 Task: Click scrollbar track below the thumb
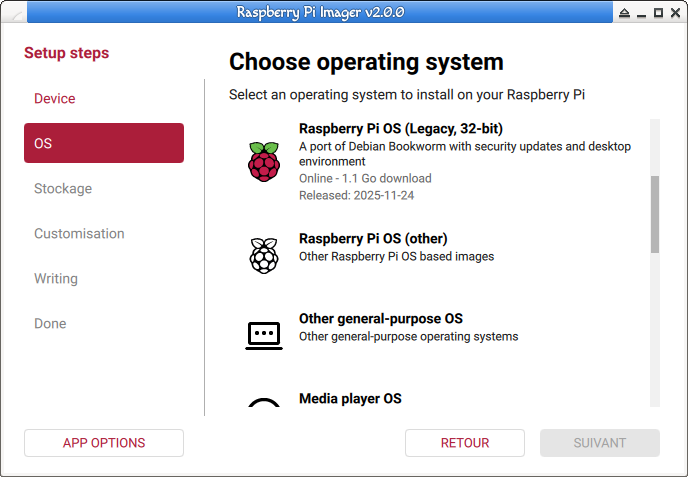(655, 329)
